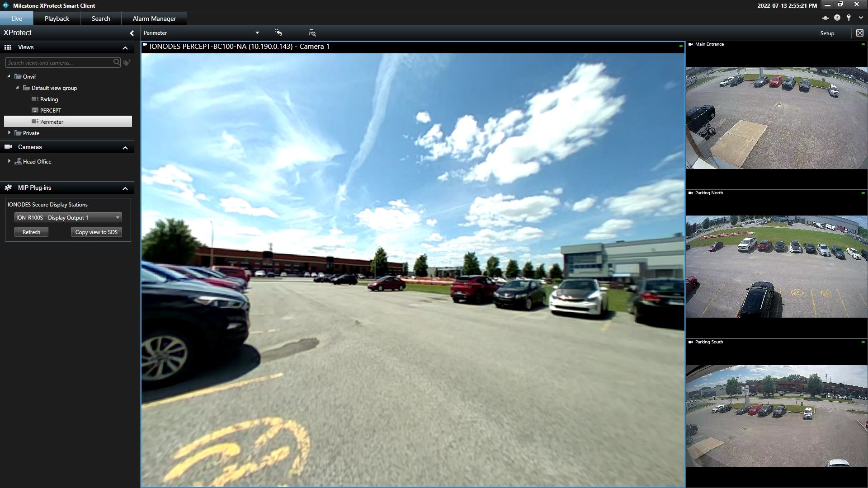The image size is (868, 488).
Task: Click the Cameras panel camera icon
Action: (8, 147)
